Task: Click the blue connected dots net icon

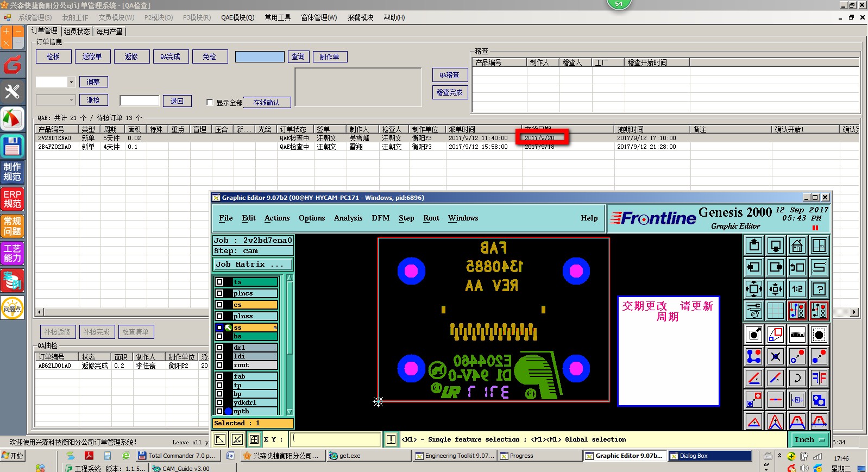Action: pos(754,356)
